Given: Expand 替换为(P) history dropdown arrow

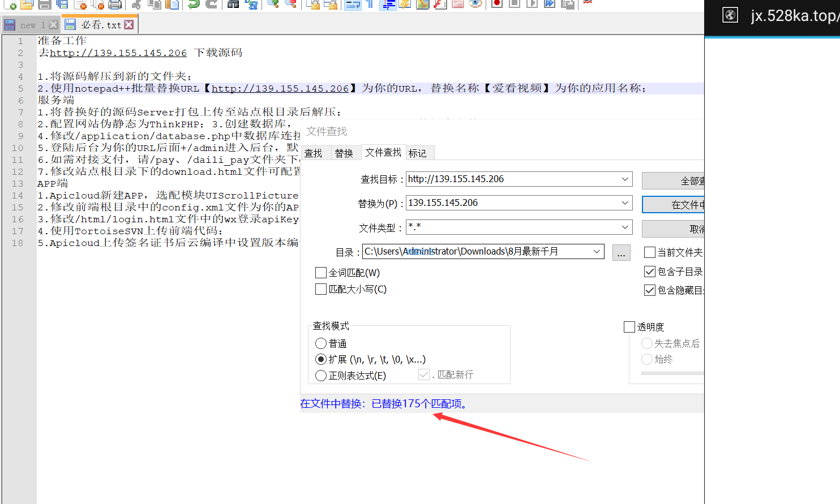Looking at the screenshot, I should click(625, 203).
